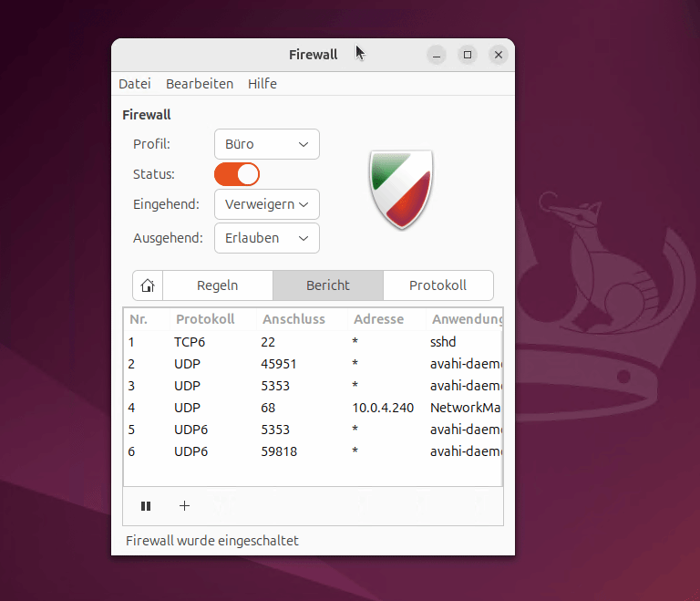Minimize the Firewall window
700x601 pixels.
click(437, 55)
